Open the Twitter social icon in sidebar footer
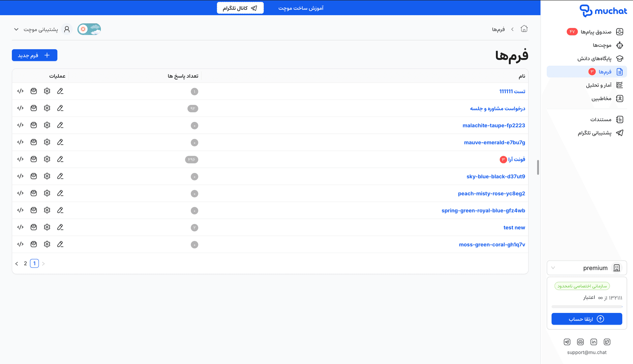This screenshot has width=633, height=364. click(607, 342)
